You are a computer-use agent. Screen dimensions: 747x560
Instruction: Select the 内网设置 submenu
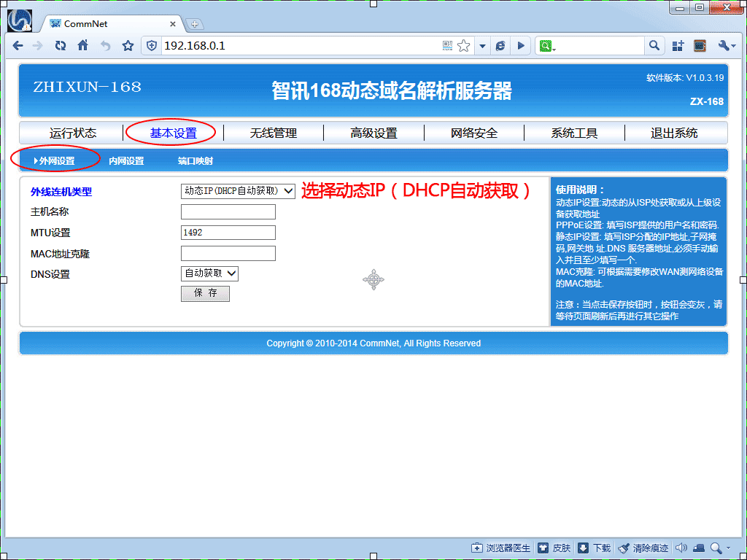click(126, 161)
